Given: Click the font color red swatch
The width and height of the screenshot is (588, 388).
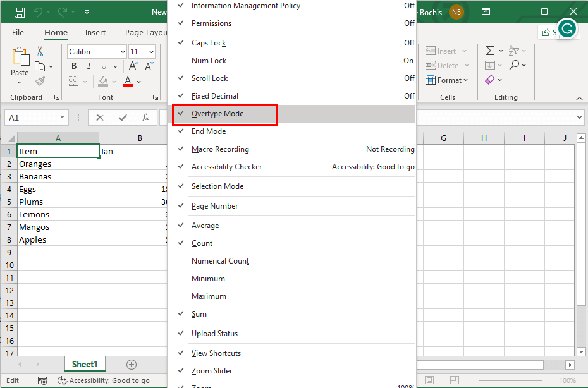Looking at the screenshot, I should point(128,82).
